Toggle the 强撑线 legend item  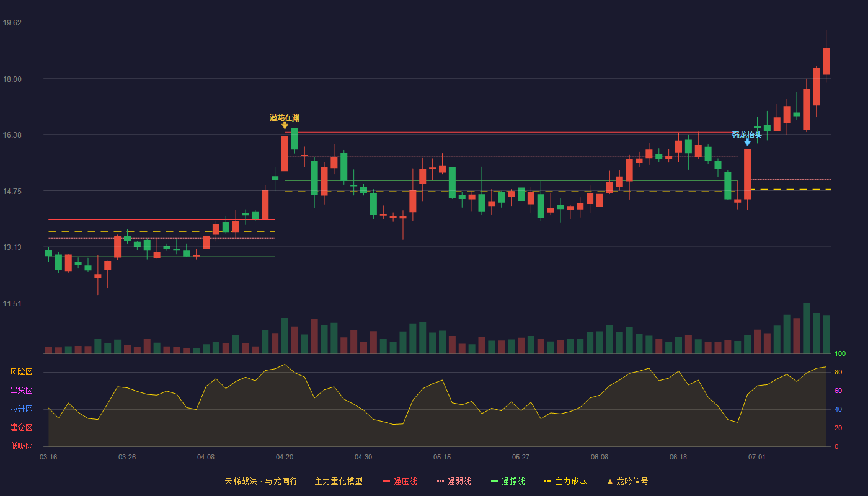[x=508, y=481]
